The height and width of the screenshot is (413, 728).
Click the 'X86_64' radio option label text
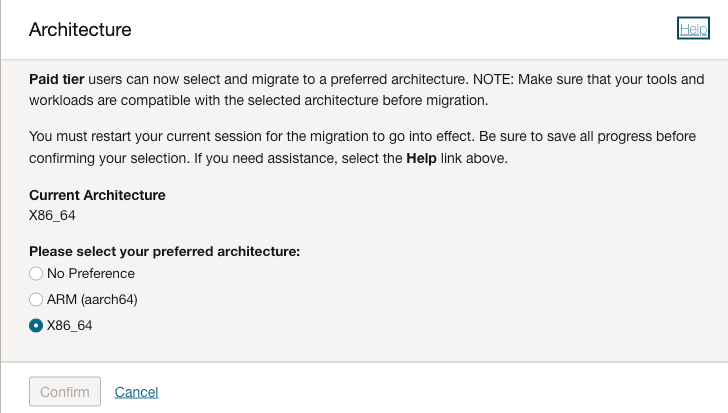pyautogui.click(x=70, y=325)
